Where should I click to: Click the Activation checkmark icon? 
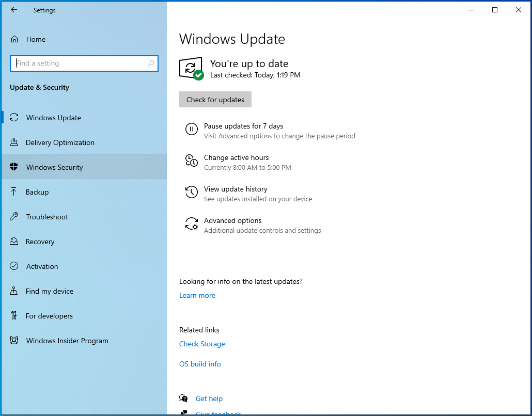pyautogui.click(x=14, y=266)
